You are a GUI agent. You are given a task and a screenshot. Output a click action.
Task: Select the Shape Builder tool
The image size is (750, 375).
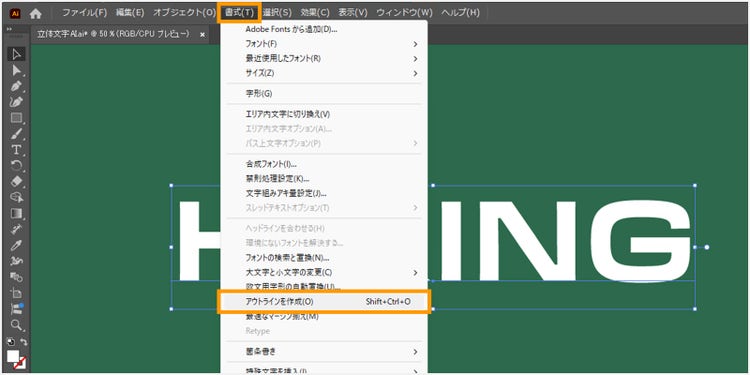point(17,198)
